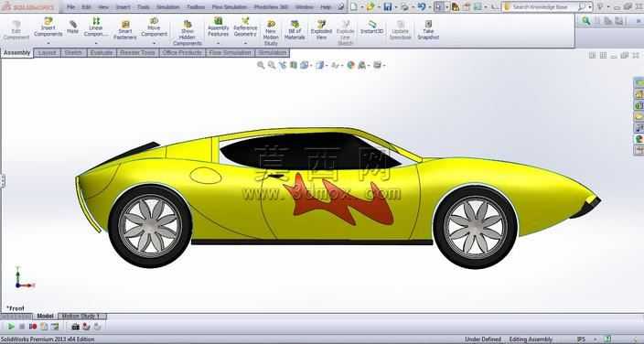Select the black side window of the car
The image size is (644, 344).
click(309, 151)
